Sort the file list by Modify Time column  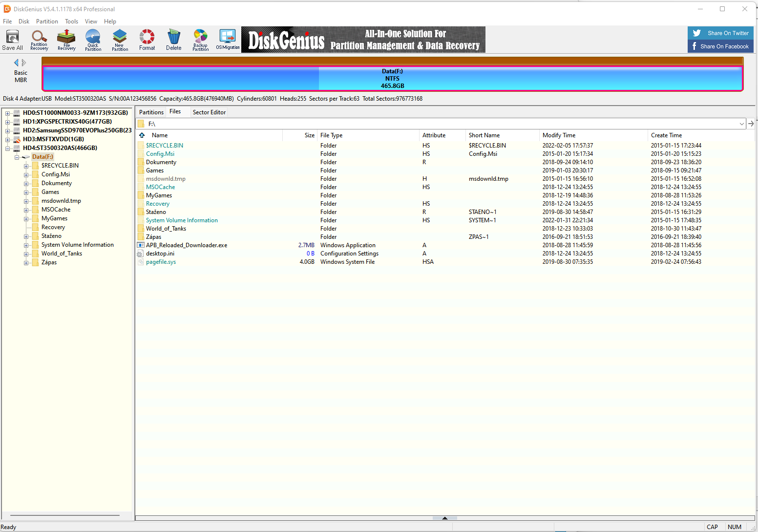coord(559,135)
